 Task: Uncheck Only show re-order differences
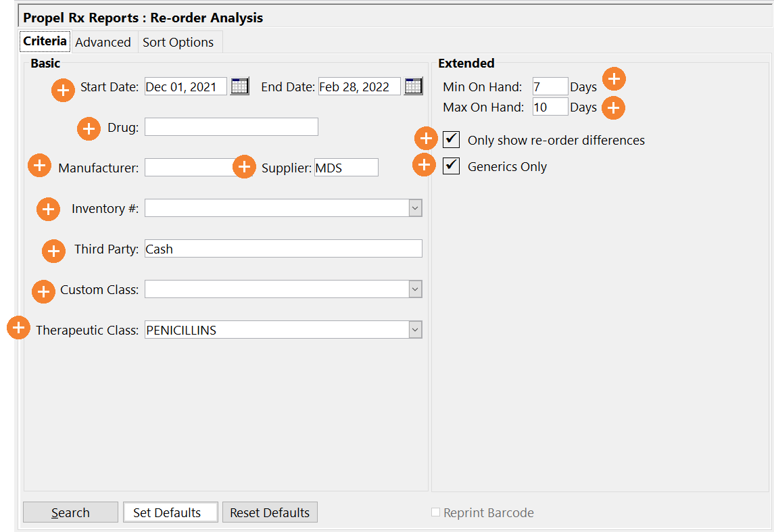tap(452, 140)
